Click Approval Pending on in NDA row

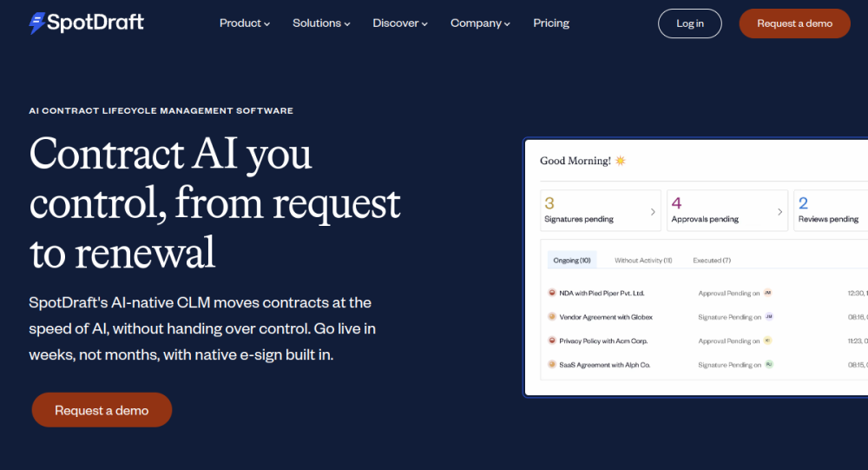point(728,293)
